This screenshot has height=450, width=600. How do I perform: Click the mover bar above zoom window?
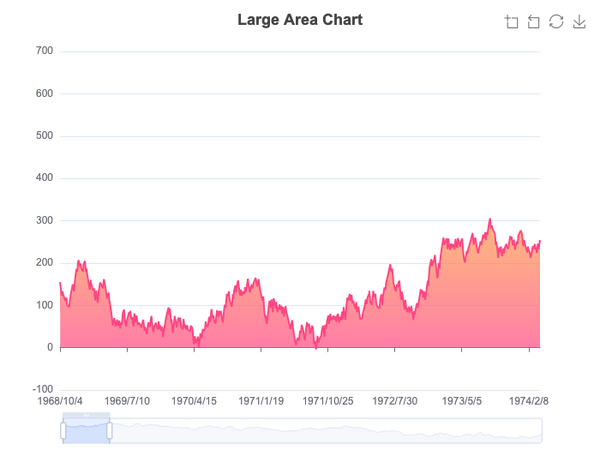(86, 415)
